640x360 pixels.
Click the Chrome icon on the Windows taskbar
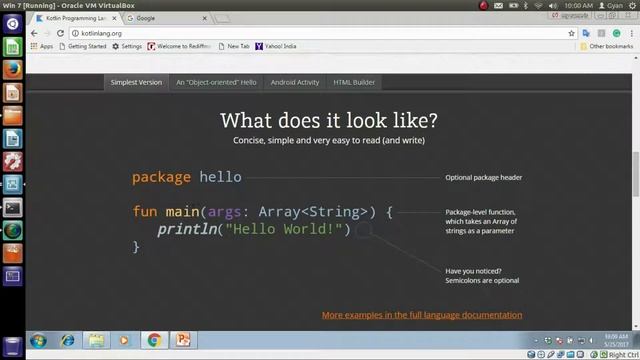coord(154,340)
